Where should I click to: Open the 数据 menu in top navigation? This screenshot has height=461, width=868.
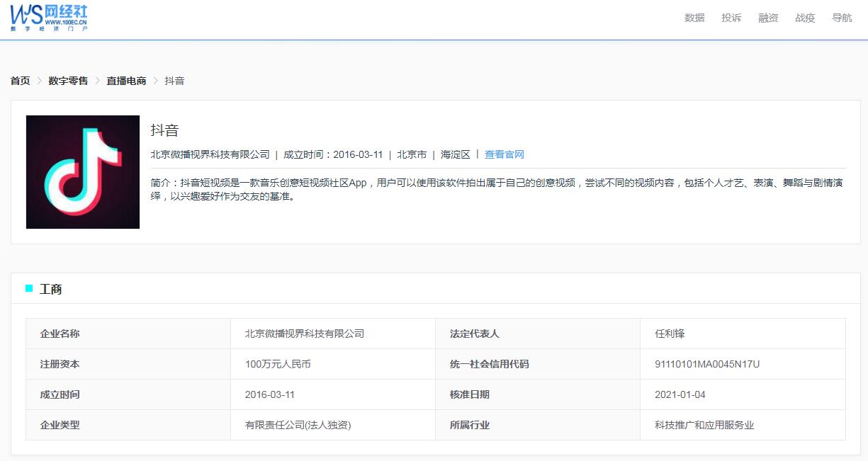pos(694,18)
